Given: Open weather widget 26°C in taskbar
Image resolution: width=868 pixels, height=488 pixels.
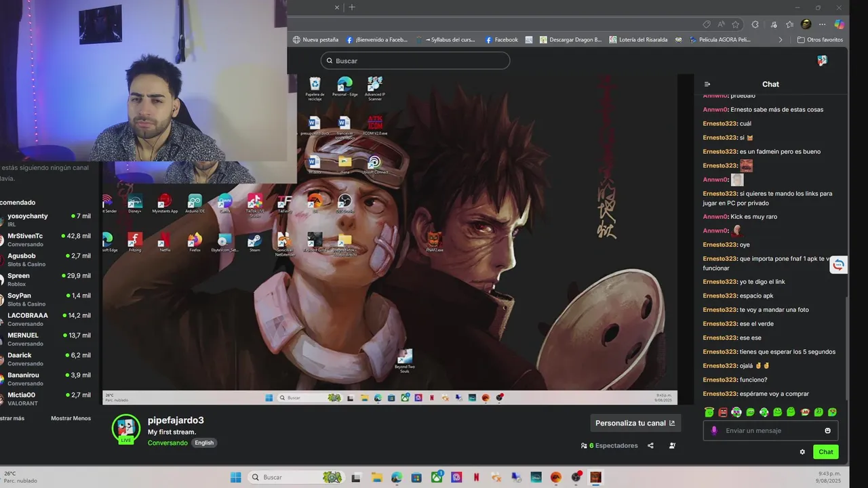Looking at the screenshot, I should pos(20,477).
